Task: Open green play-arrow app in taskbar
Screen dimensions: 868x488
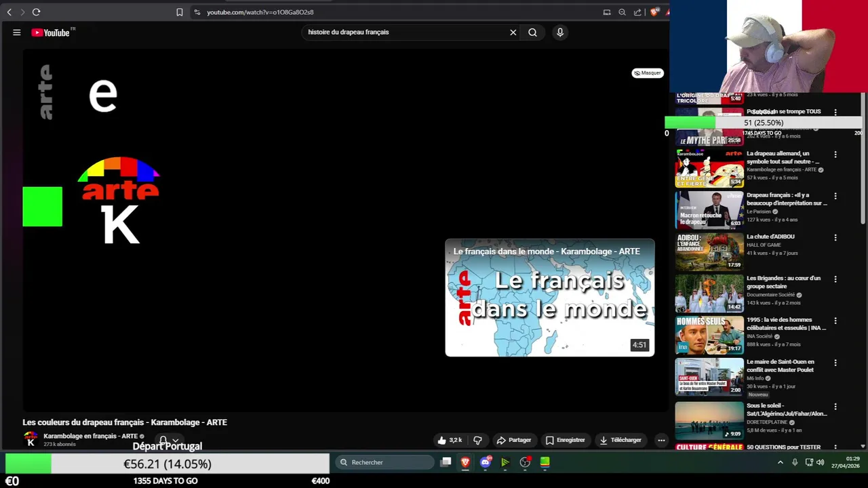Action: (x=505, y=462)
